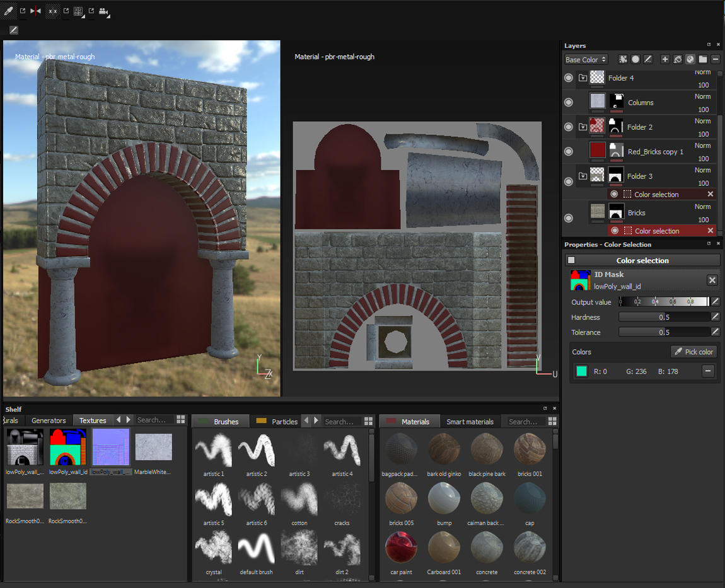
Task: Select the car paint material
Action: coord(402,548)
